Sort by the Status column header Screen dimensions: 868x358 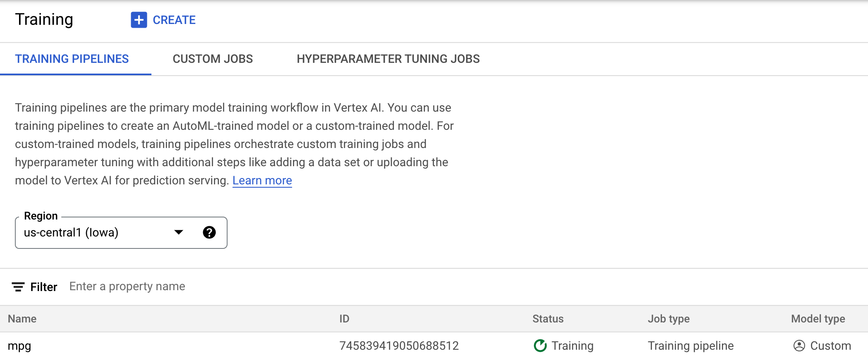(x=548, y=319)
